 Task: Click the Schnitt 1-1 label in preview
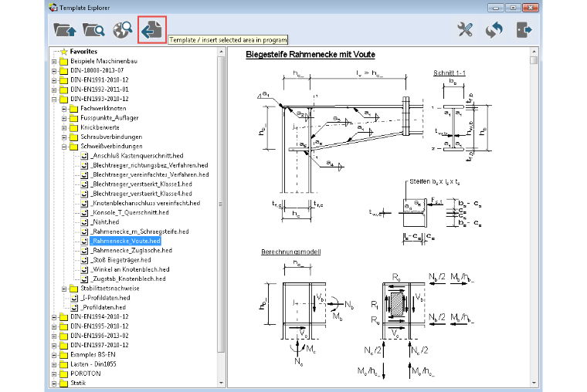pyautogui.click(x=450, y=73)
